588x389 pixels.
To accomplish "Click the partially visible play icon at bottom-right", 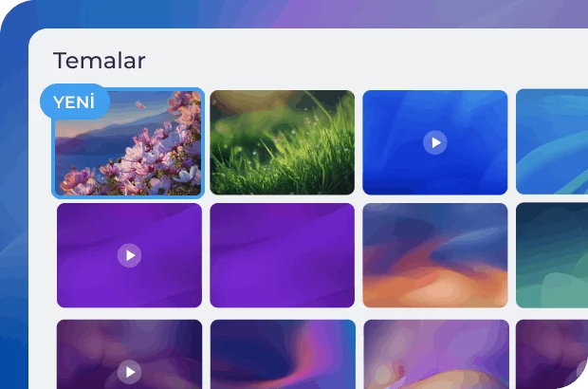I will 582,369.
